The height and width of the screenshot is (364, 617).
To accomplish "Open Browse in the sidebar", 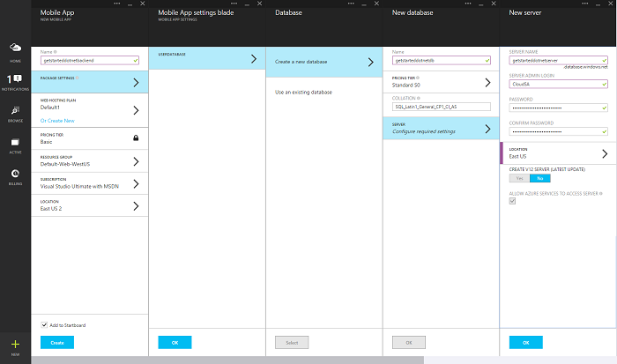I will [15, 114].
